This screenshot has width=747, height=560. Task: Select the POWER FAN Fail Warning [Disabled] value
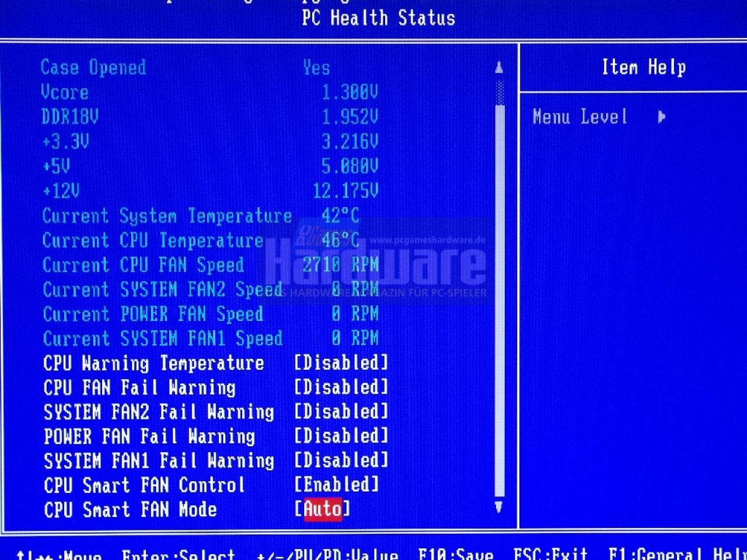341,436
